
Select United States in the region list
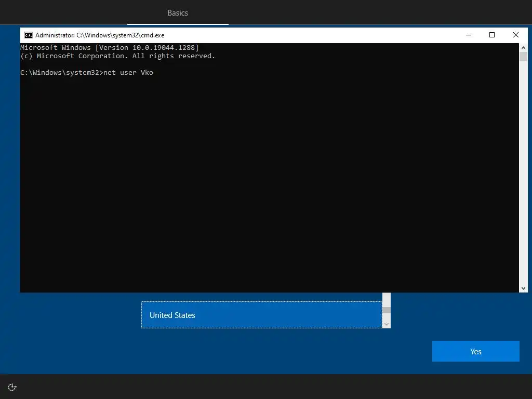(x=262, y=315)
